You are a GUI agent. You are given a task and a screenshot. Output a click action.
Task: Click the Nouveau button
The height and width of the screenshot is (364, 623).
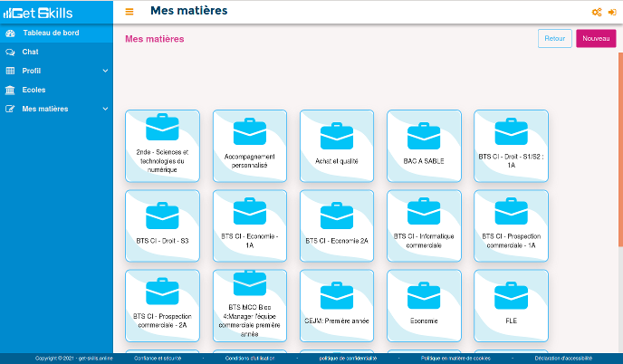[595, 38]
